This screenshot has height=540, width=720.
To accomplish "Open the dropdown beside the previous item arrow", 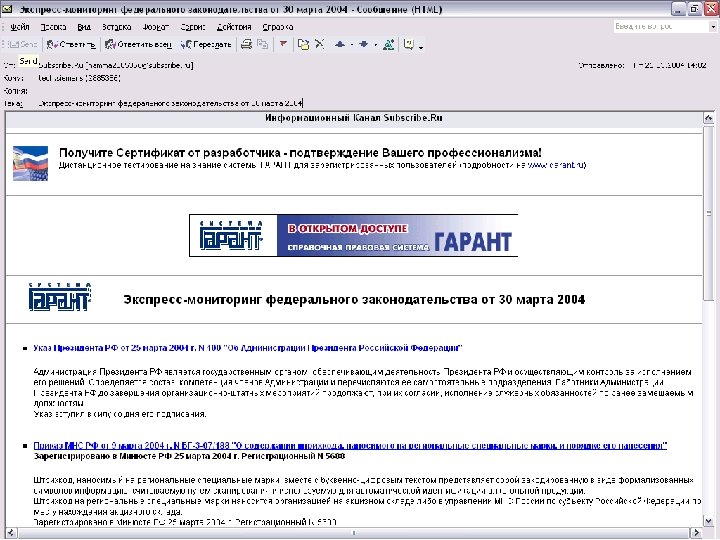I will click(x=352, y=45).
